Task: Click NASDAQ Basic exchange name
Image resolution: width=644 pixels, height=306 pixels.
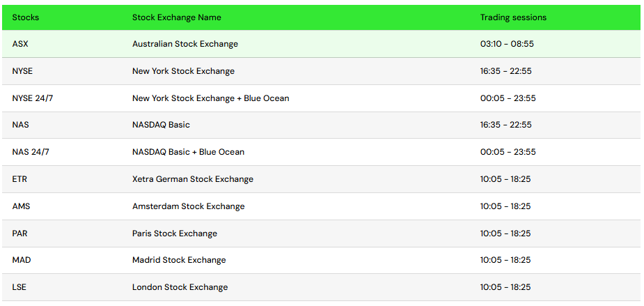Action: click(x=161, y=125)
